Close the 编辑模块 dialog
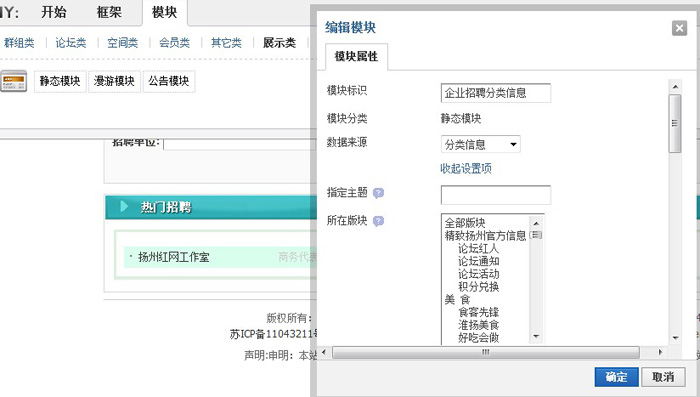This screenshot has width=700, height=397. [679, 28]
